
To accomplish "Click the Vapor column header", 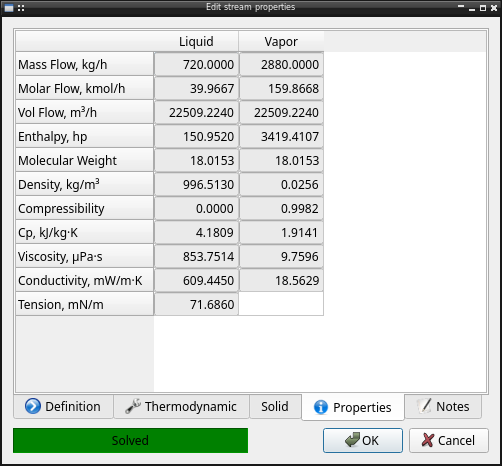I will [281, 41].
